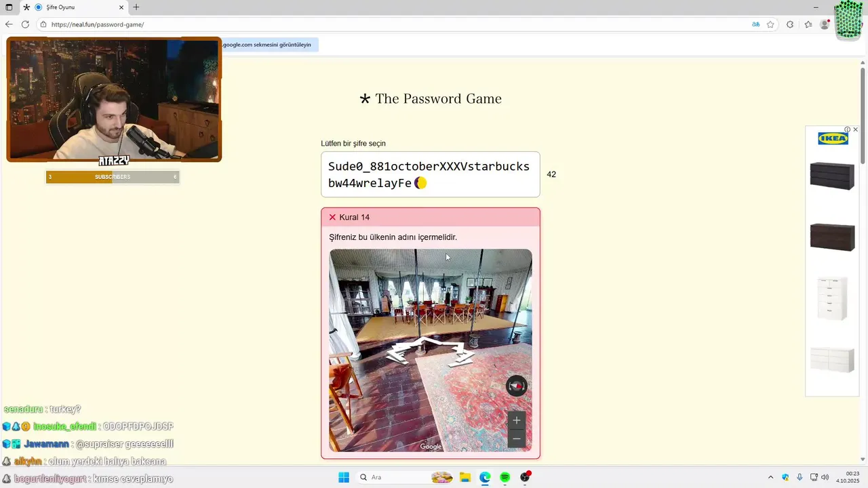868x488 pixels.
Task: Click the moon emoji in the password
Action: [x=420, y=183]
